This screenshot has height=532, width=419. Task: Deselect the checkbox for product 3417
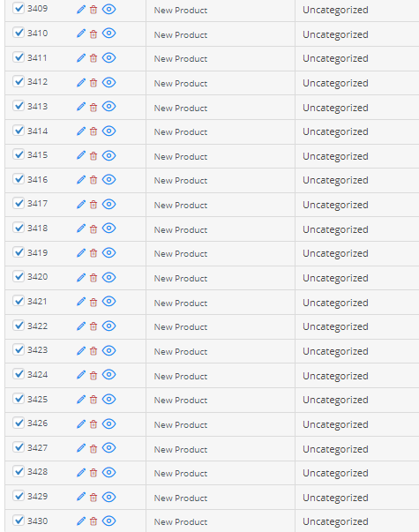point(19,203)
